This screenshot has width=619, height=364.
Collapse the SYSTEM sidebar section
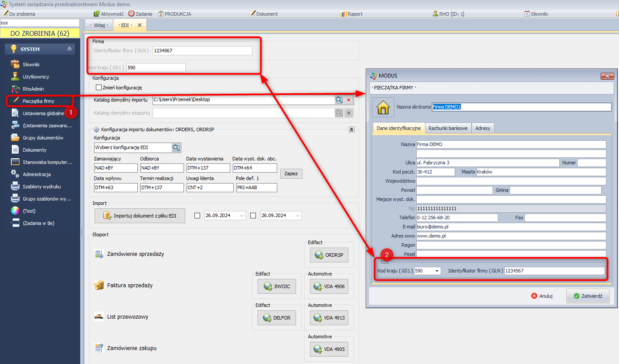(x=69, y=49)
